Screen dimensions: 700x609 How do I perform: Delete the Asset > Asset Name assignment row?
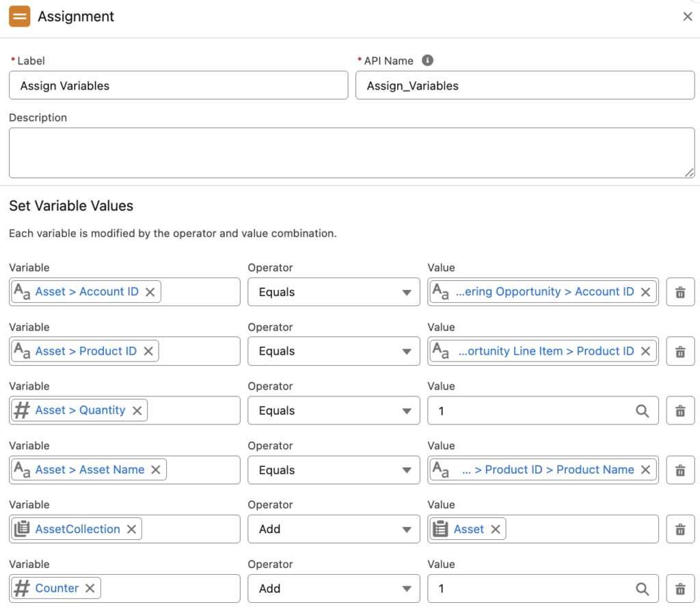click(680, 470)
